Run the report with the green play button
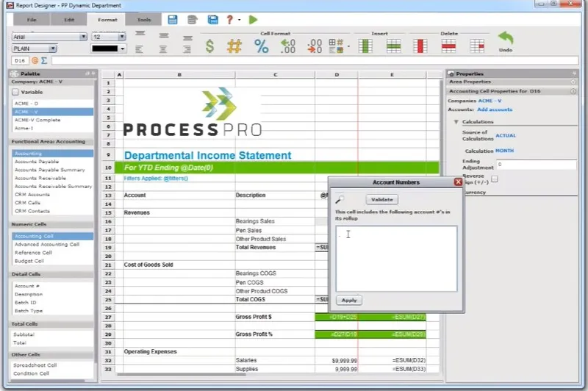This screenshot has height=391, width=588. click(x=253, y=20)
